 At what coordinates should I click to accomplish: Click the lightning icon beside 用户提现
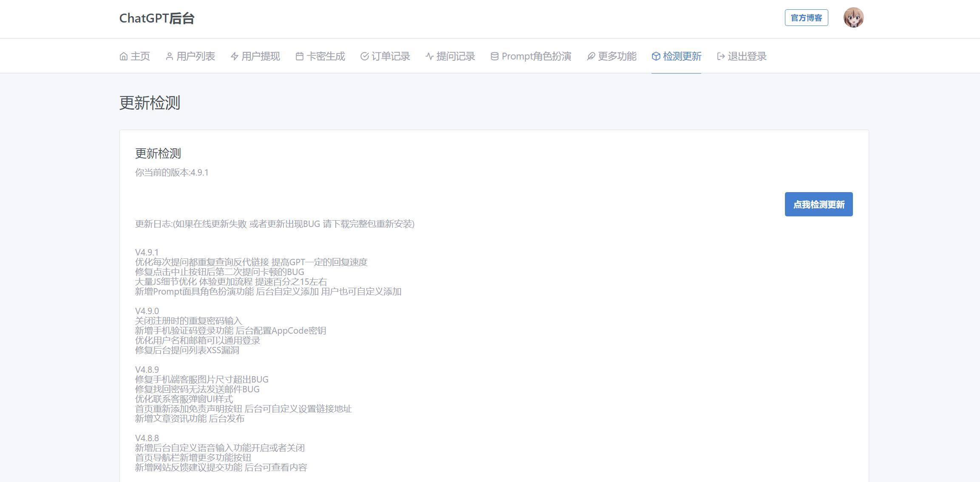click(235, 57)
